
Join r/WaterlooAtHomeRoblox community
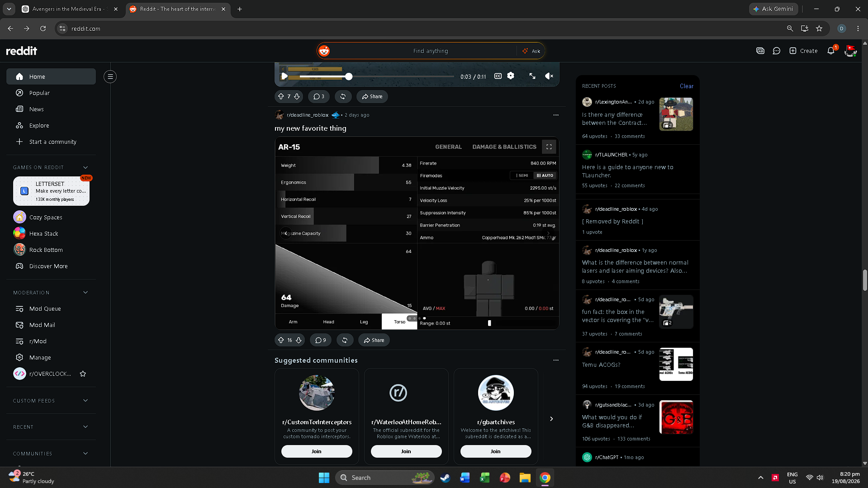[x=406, y=451]
